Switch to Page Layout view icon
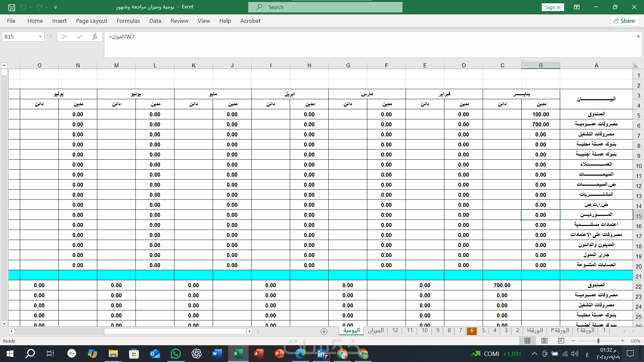Image resolution: width=644 pixels, height=362 pixels. click(x=544, y=341)
